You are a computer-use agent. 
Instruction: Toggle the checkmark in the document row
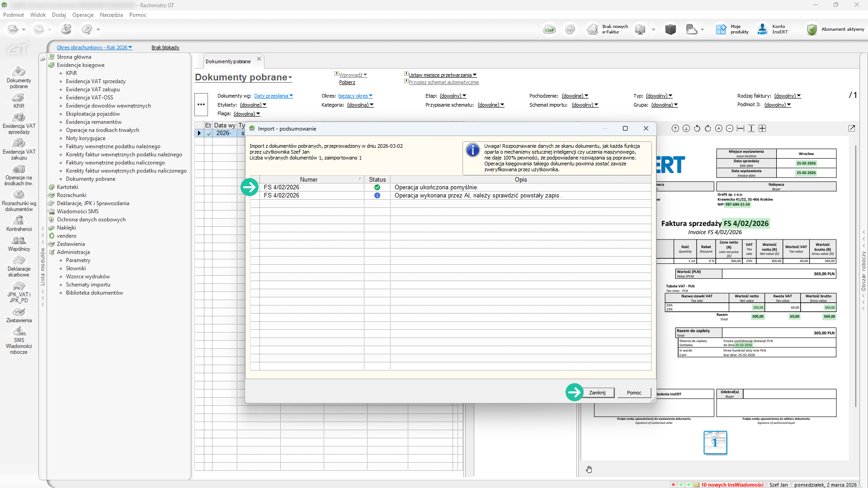[x=208, y=133]
